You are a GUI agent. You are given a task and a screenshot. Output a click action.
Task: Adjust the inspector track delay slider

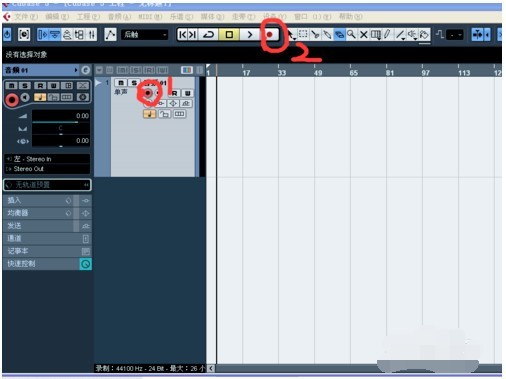point(61,141)
